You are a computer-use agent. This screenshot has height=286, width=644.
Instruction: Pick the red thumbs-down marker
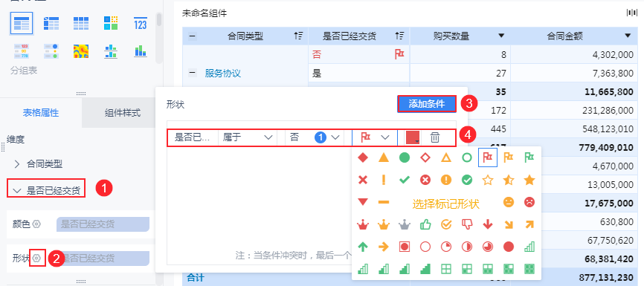[467, 224]
